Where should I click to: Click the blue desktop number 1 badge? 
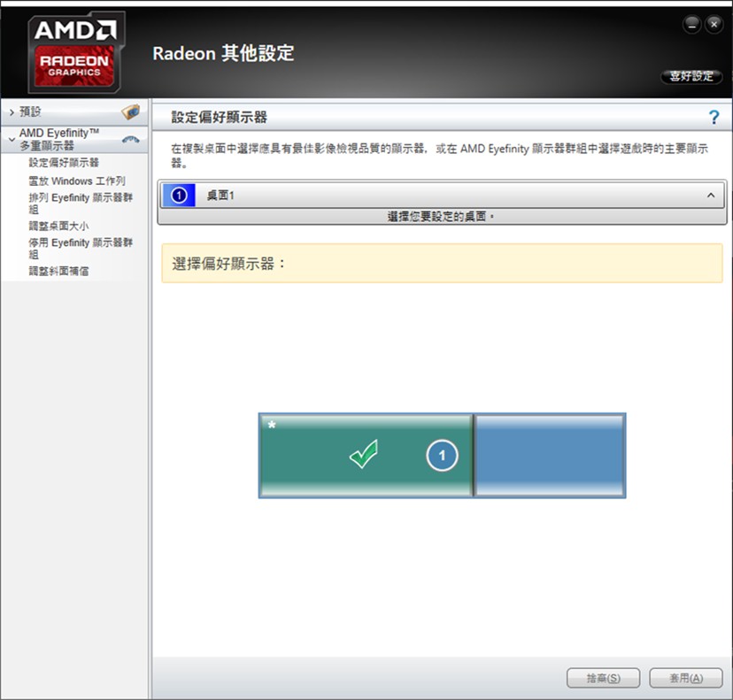pos(179,196)
